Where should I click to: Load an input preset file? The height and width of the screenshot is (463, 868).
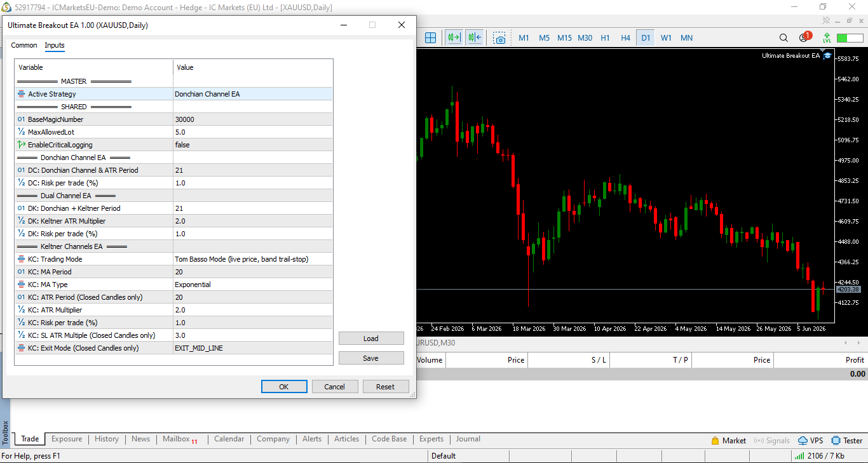click(x=371, y=339)
